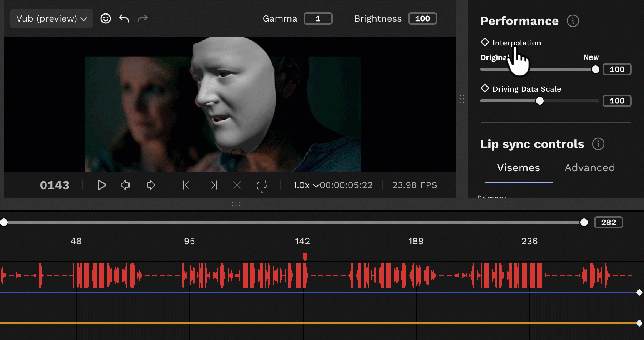Open Performance info icon
Image resolution: width=644 pixels, height=340 pixels.
[573, 21]
